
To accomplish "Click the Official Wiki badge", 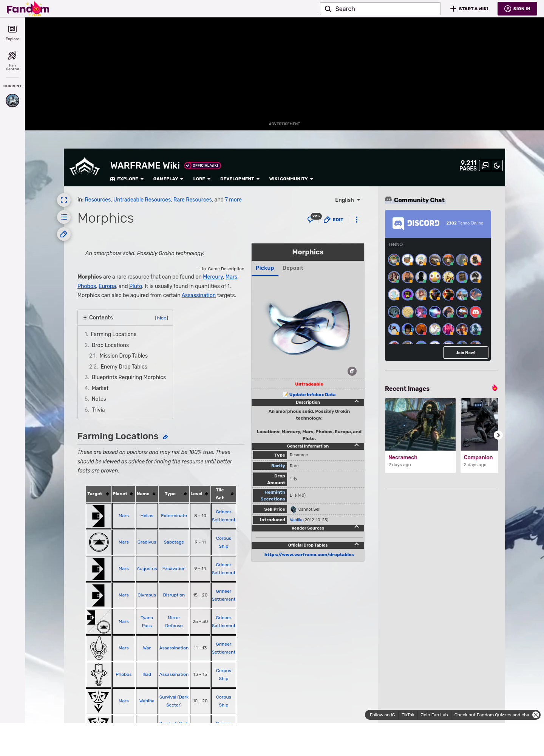I will 202,166.
